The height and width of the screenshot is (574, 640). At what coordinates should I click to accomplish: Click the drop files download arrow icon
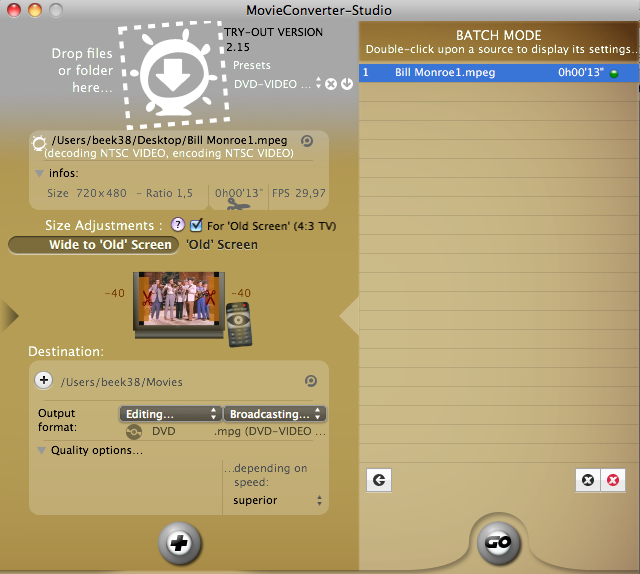(x=174, y=76)
